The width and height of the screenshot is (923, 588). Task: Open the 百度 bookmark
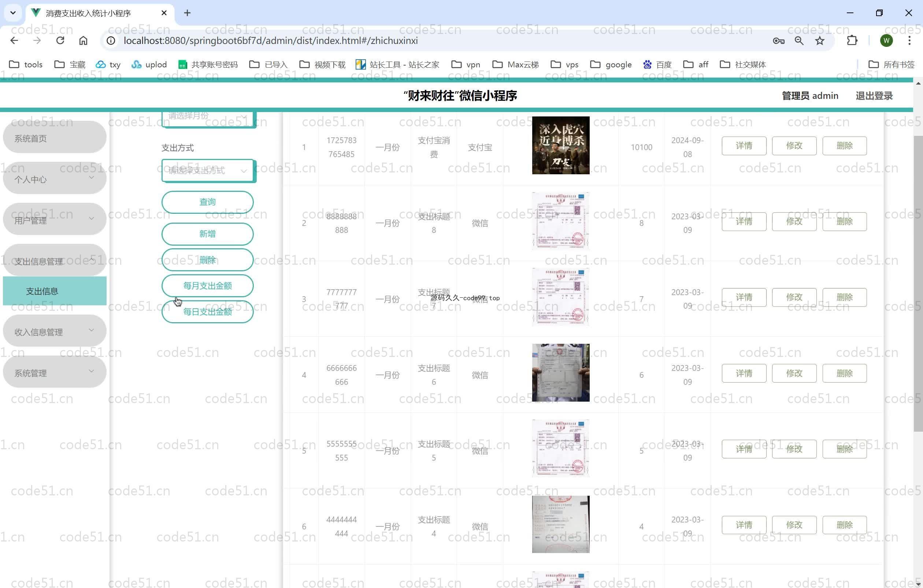coord(657,64)
